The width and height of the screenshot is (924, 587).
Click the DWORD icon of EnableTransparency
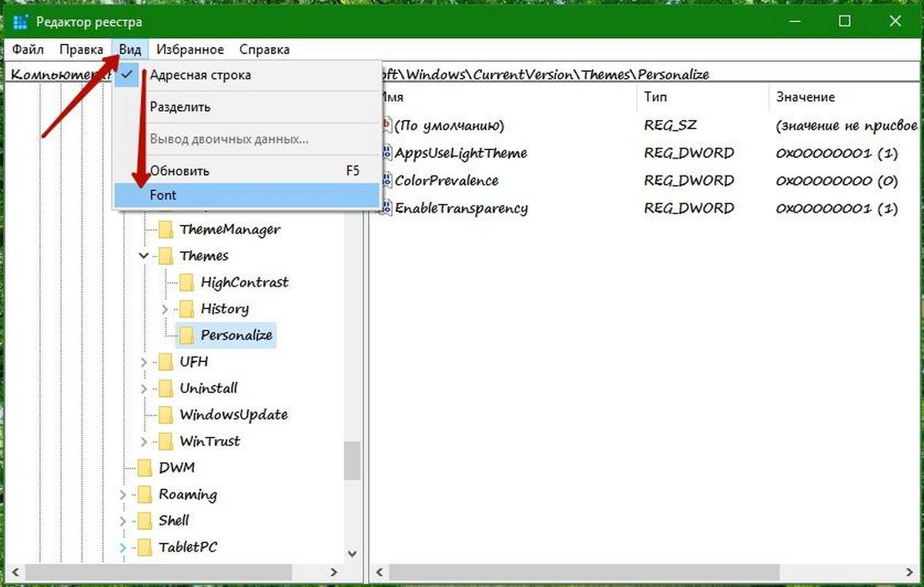pyautogui.click(x=387, y=208)
